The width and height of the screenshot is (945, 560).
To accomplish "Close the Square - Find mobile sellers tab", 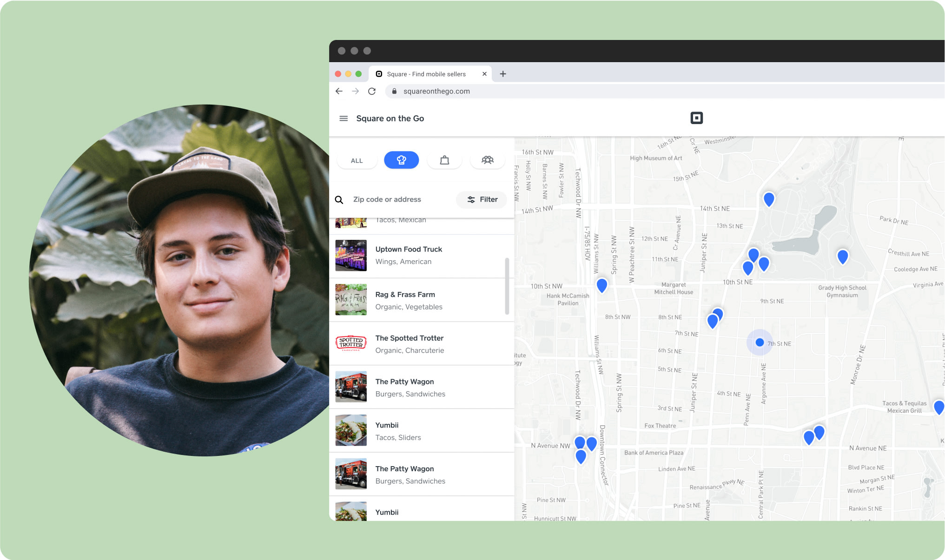I will pyautogui.click(x=484, y=74).
